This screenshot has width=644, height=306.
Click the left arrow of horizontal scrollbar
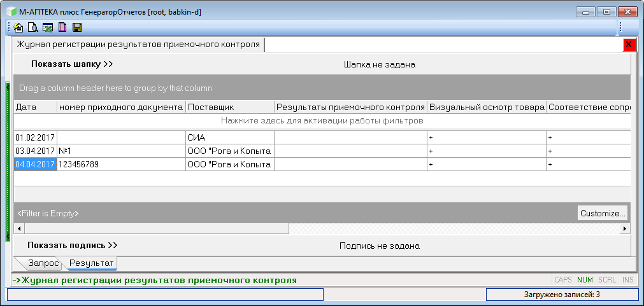[x=18, y=228]
